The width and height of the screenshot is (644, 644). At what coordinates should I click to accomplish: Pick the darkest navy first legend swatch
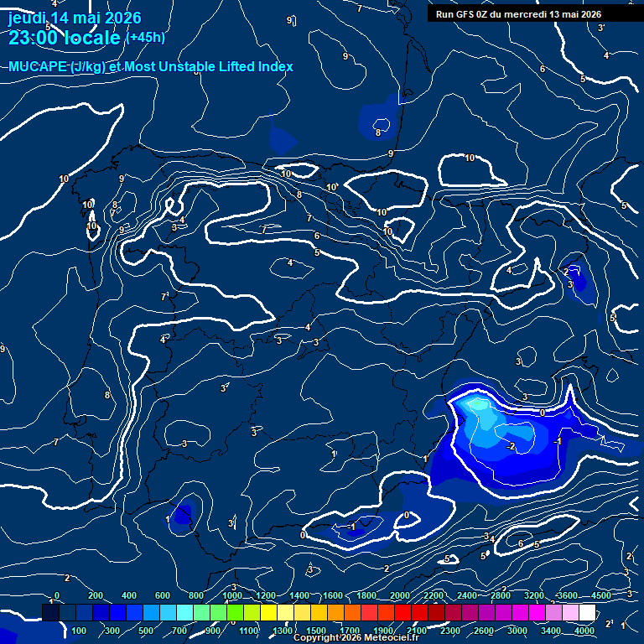coord(50,612)
